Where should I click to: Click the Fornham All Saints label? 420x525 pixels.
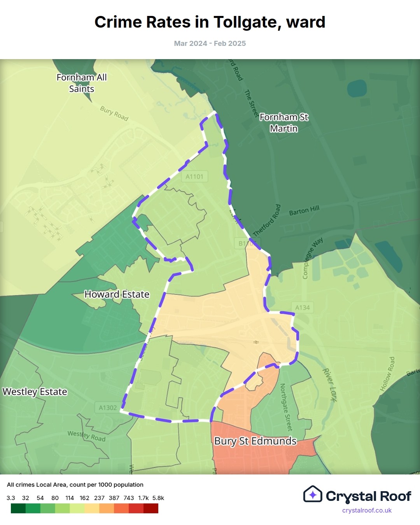(82, 83)
